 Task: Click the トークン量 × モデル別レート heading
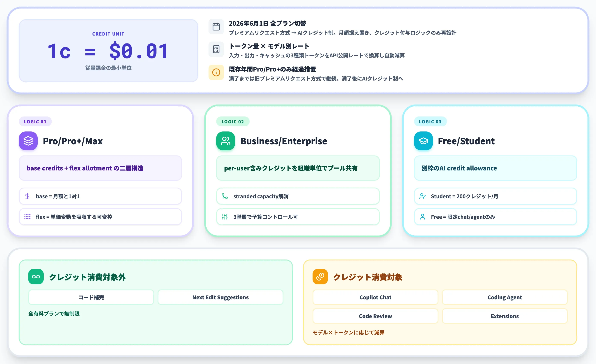click(269, 46)
